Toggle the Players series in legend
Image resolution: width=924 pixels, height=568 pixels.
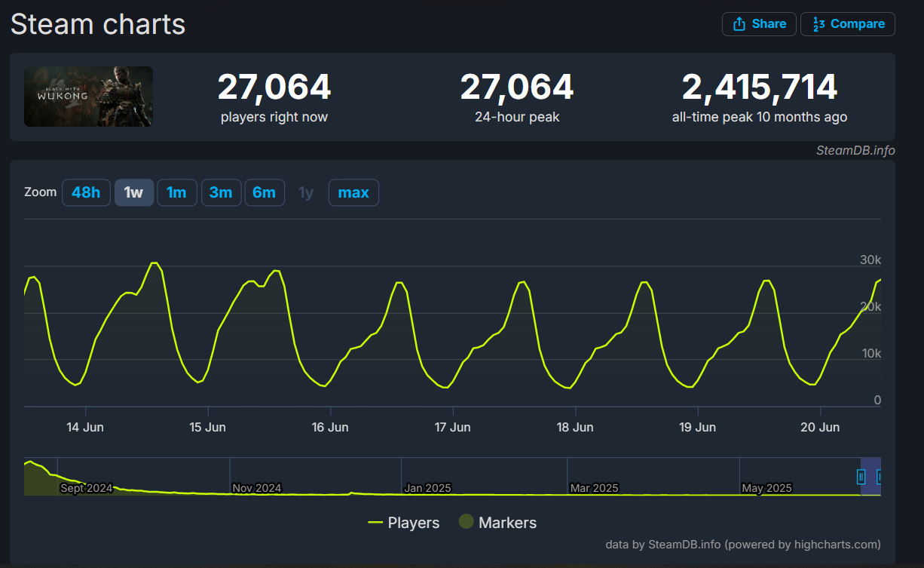click(x=404, y=523)
